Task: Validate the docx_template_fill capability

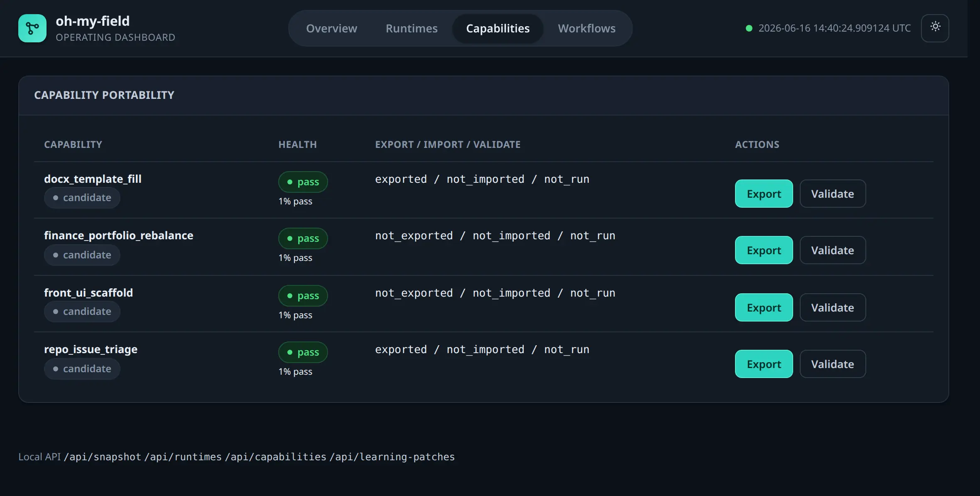Action: [x=833, y=194]
